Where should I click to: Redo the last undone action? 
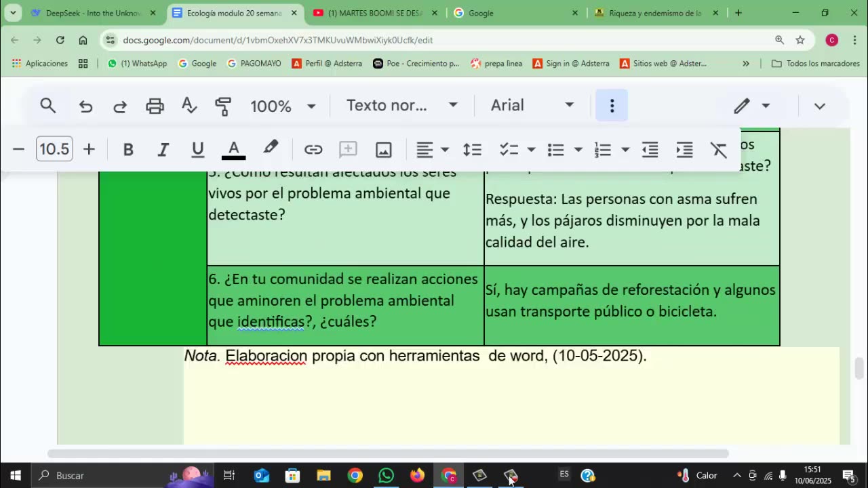click(120, 106)
